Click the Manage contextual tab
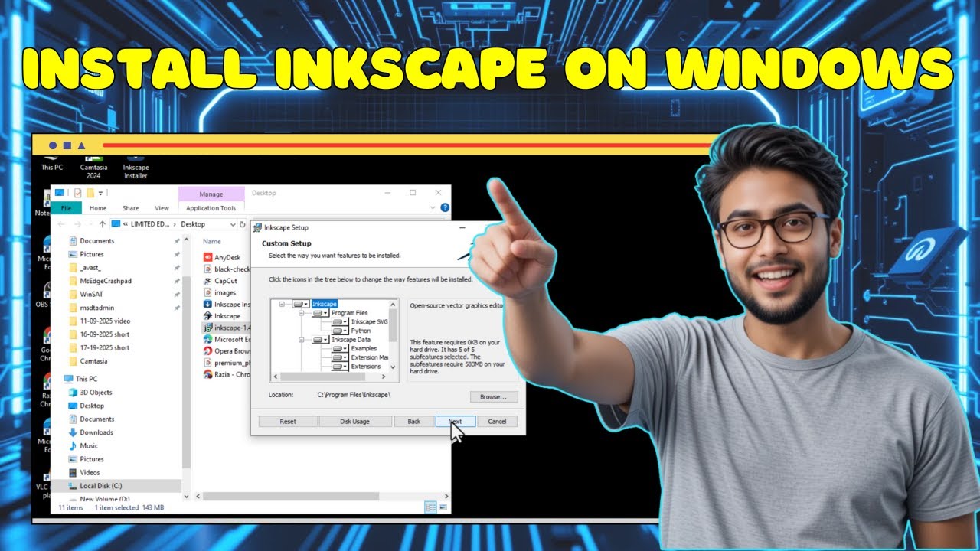This screenshot has height=551, width=980. tap(211, 194)
